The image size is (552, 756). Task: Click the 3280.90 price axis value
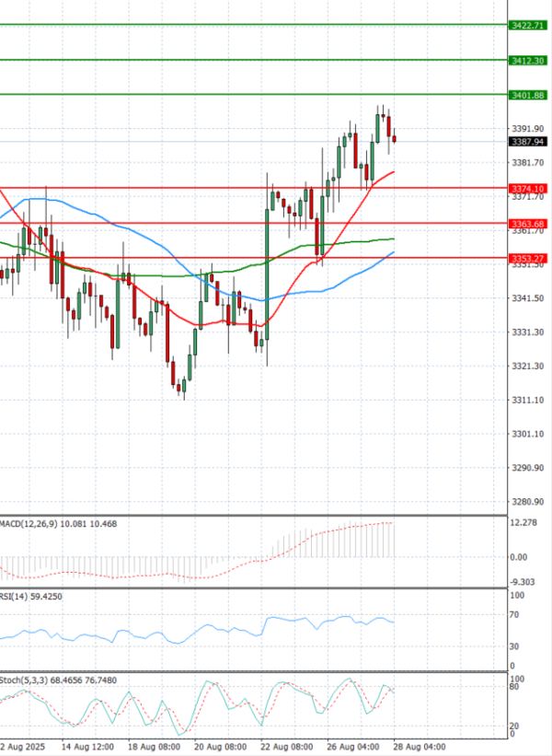528,502
